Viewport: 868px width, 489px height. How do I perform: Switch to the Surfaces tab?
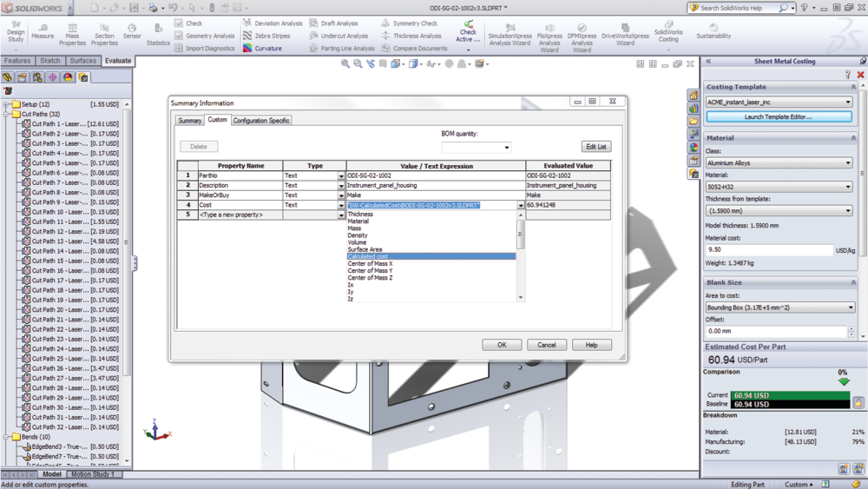83,61
